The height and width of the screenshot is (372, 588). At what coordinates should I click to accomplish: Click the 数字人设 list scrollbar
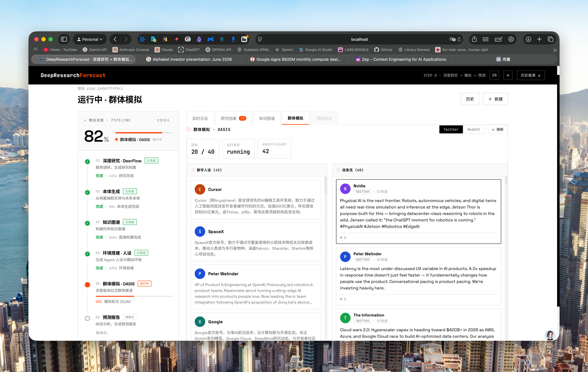tap(326, 185)
